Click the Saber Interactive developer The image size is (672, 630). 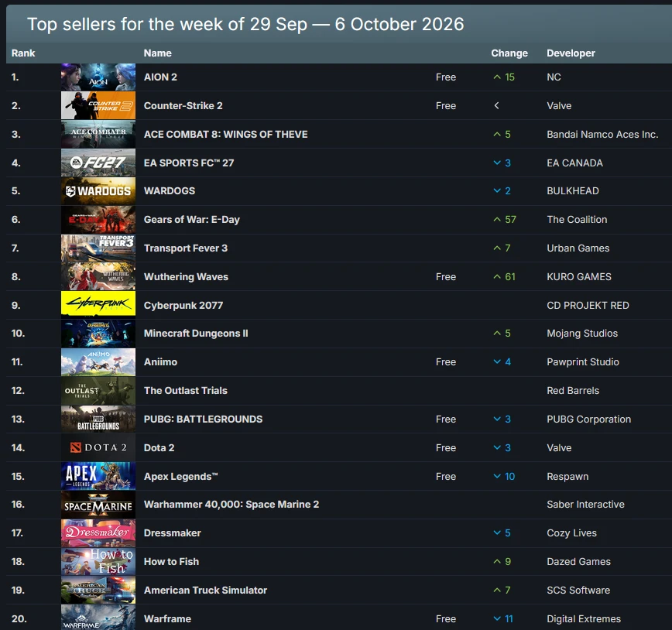click(x=585, y=505)
